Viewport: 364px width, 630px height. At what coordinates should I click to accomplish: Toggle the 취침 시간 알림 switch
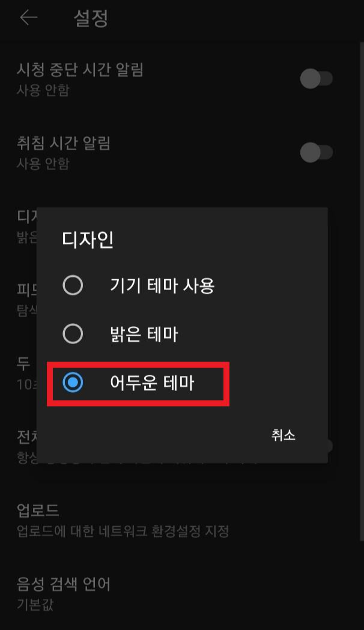pos(317,153)
